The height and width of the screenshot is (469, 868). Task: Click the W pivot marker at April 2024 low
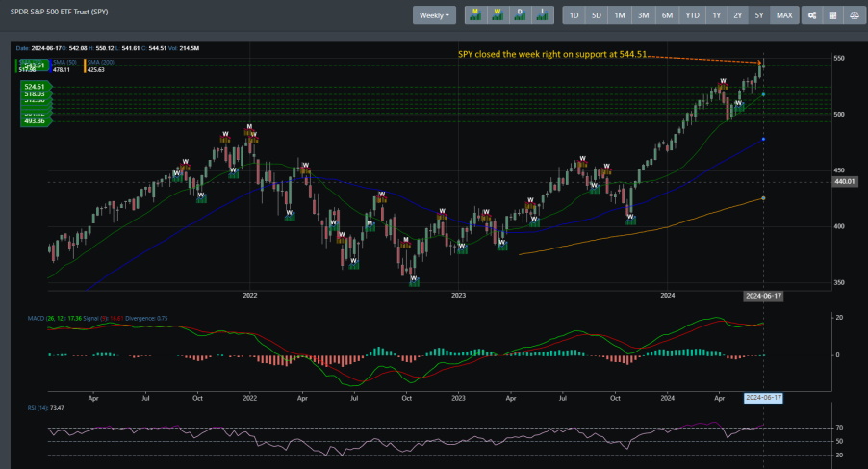(x=738, y=104)
